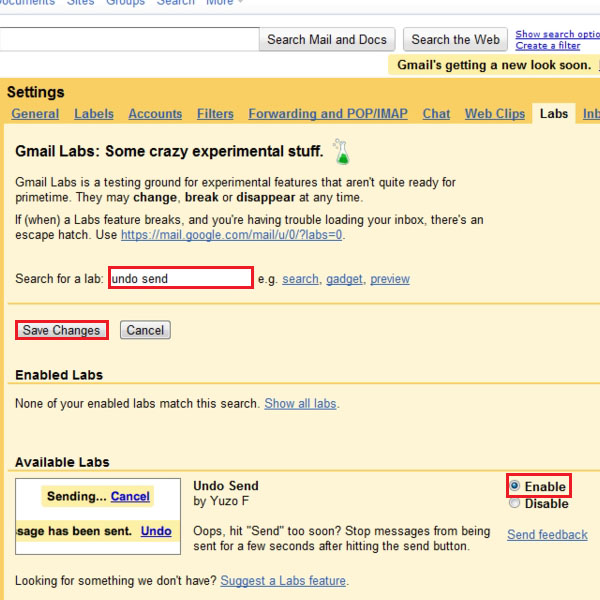600x600 pixels.
Task: Focus the Search for a lab input field
Action: 181,278
